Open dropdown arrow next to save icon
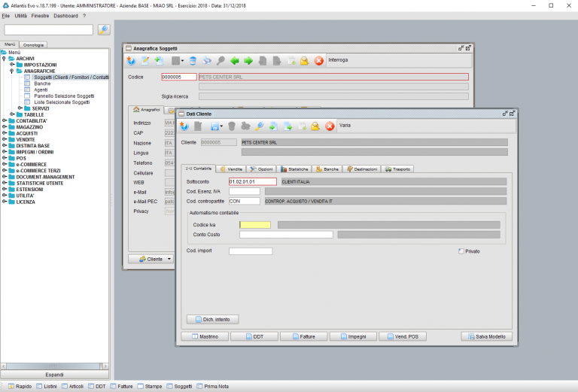Image resolution: width=578 pixels, height=392 pixels. [221, 126]
